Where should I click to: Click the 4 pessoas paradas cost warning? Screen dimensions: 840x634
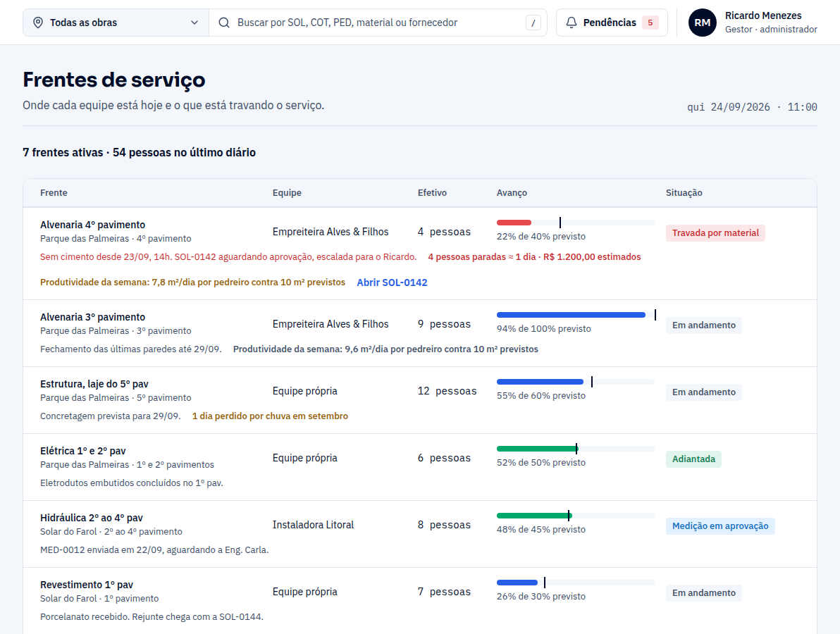534,257
